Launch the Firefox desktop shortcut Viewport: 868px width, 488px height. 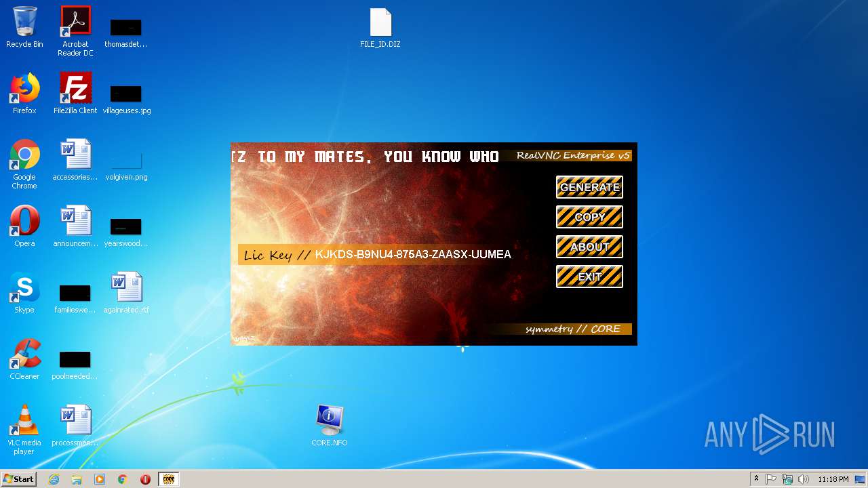pyautogui.click(x=24, y=94)
